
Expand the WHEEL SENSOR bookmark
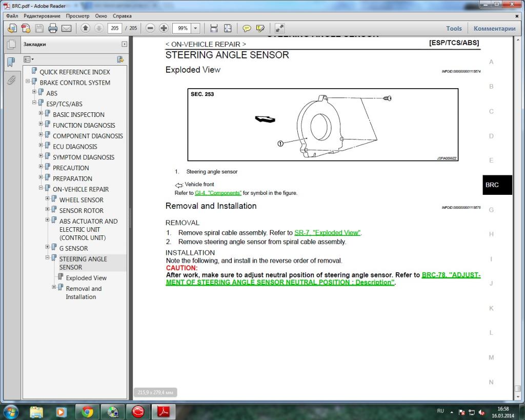click(x=48, y=199)
